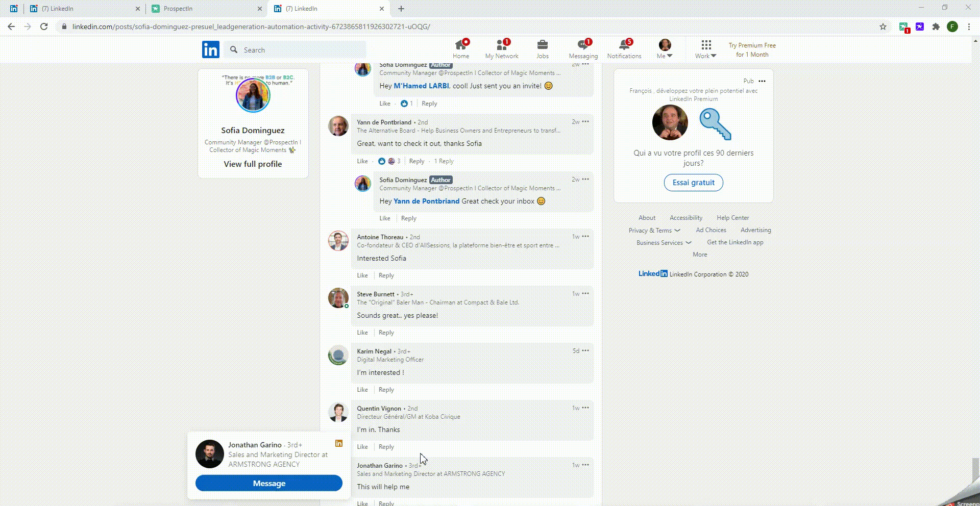Open a new browser tab
The width and height of the screenshot is (980, 506).
tap(401, 9)
